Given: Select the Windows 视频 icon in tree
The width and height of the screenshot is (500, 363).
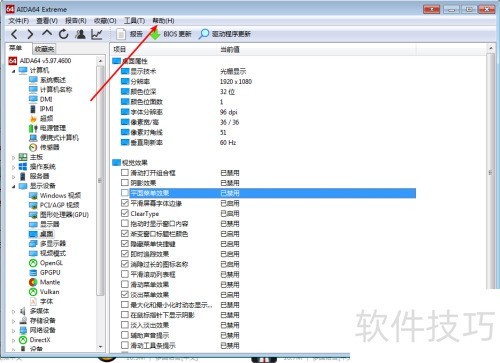Looking at the screenshot, I should tap(33, 196).
